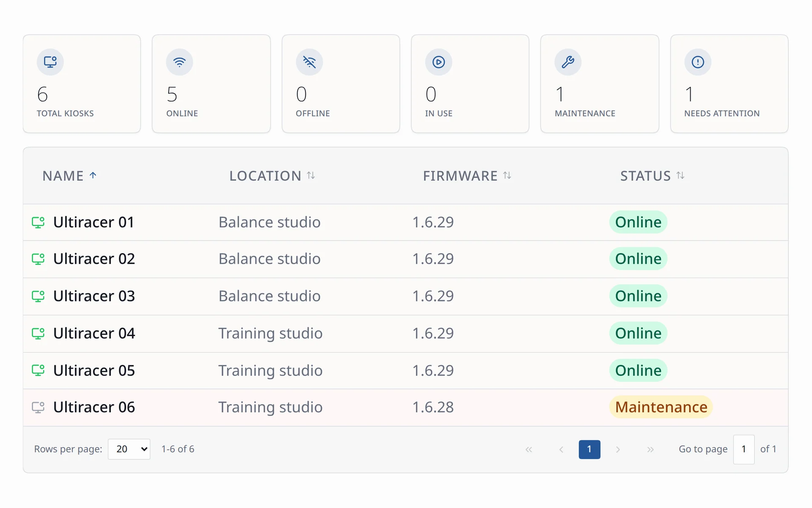Click the kiosk icon beside Ultiracer 01
The image size is (812, 508).
click(x=38, y=222)
